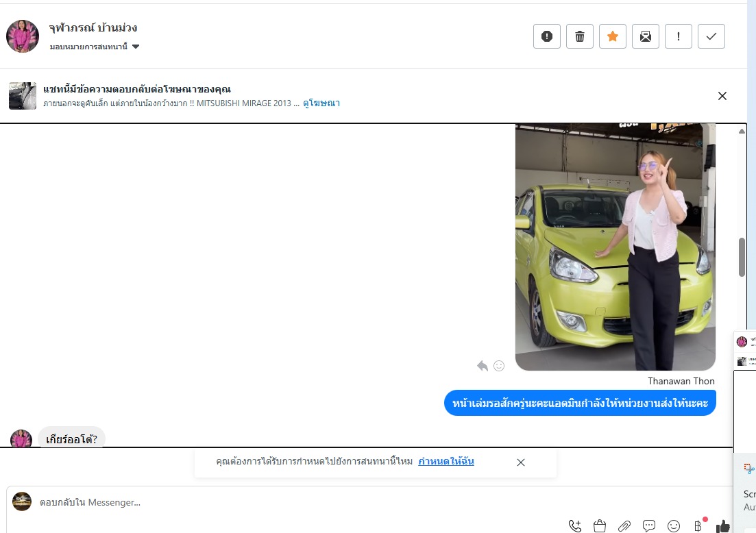Open saved replies speech bubble icon

(x=649, y=526)
